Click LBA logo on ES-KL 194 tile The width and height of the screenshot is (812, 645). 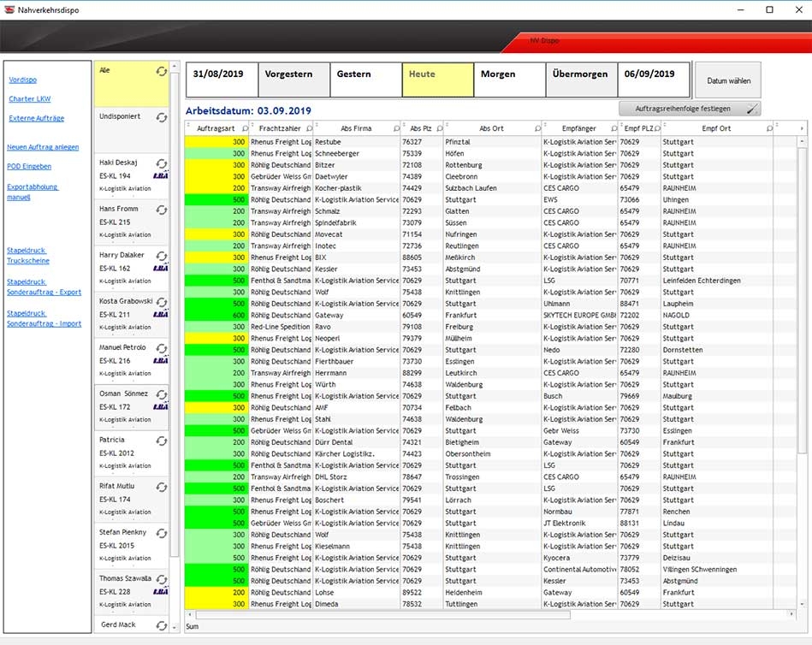pos(161,176)
